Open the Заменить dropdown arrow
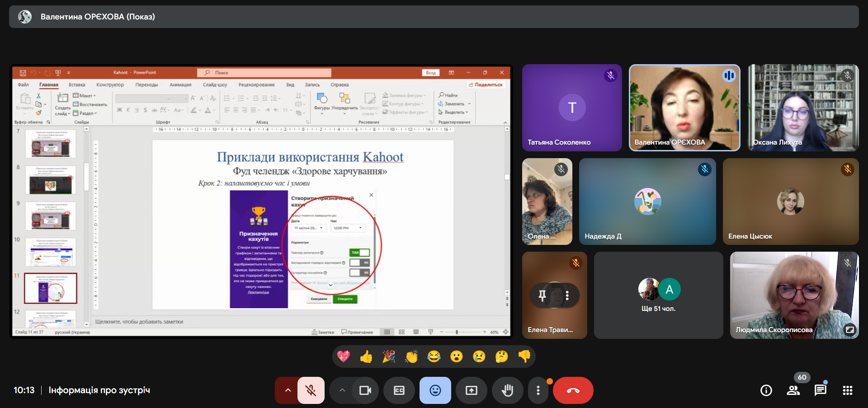This screenshot has height=408, width=868. (x=469, y=104)
